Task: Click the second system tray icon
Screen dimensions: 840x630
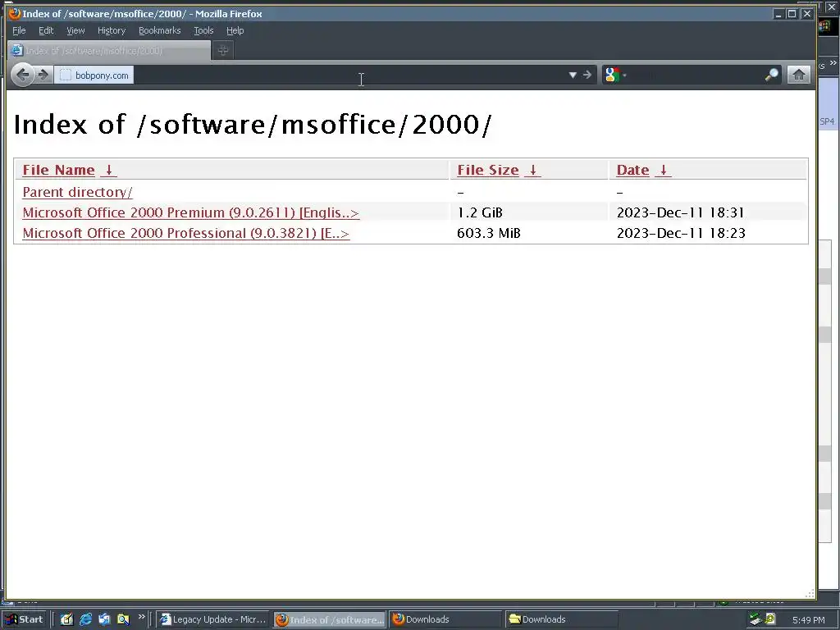Action: click(x=769, y=619)
